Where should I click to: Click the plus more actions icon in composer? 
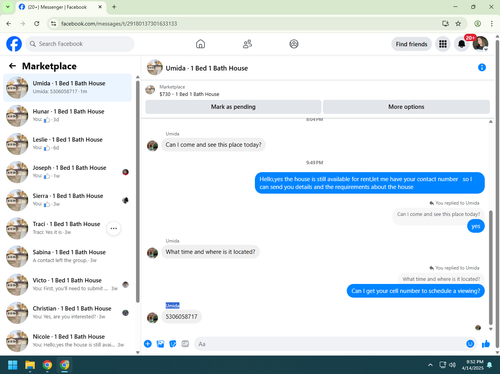[148, 344]
